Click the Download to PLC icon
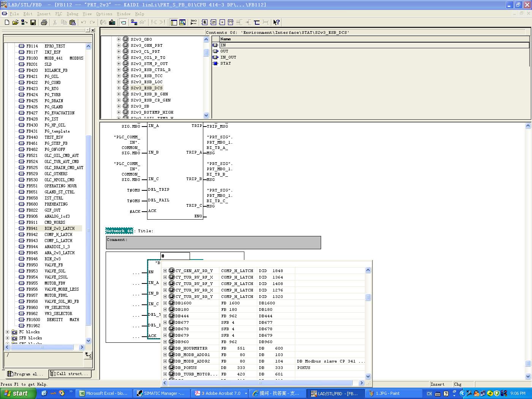 (x=112, y=22)
